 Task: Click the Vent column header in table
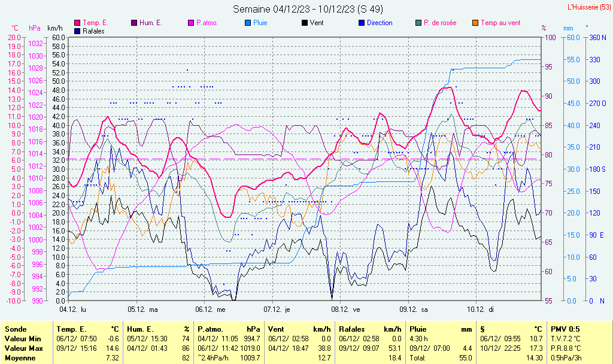click(276, 329)
